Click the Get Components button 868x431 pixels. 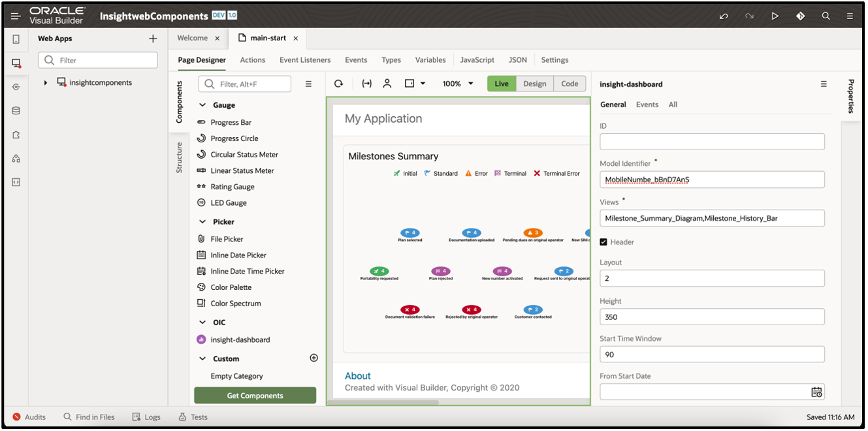tap(255, 396)
